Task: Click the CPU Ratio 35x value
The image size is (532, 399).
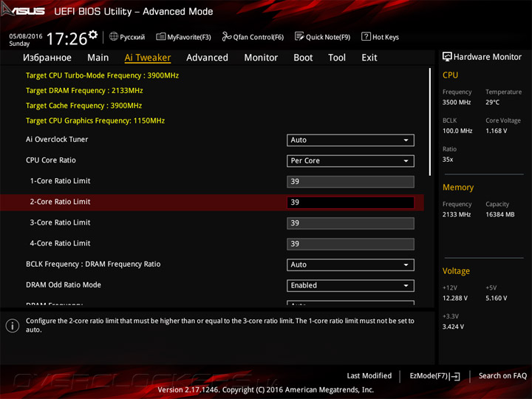Action: point(448,159)
